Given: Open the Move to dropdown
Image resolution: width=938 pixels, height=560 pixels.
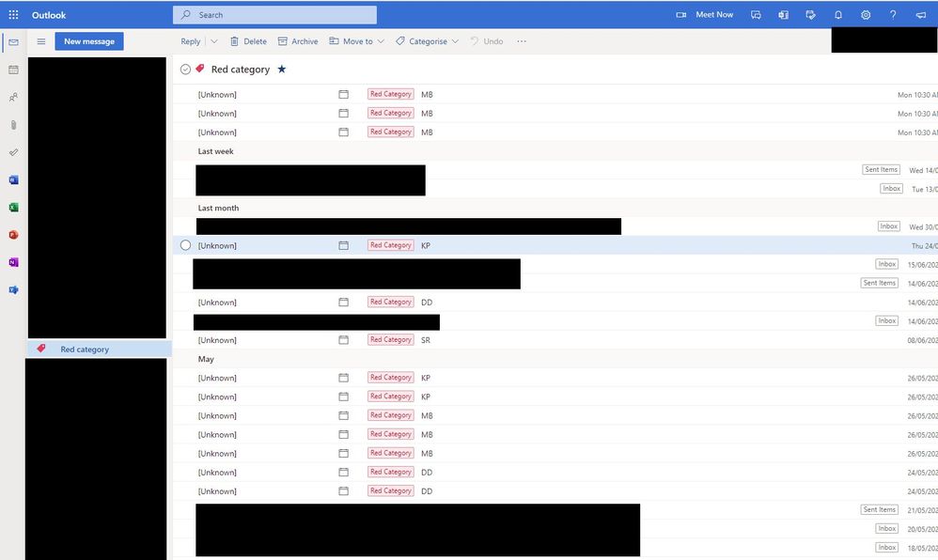Looking at the screenshot, I should pos(356,41).
